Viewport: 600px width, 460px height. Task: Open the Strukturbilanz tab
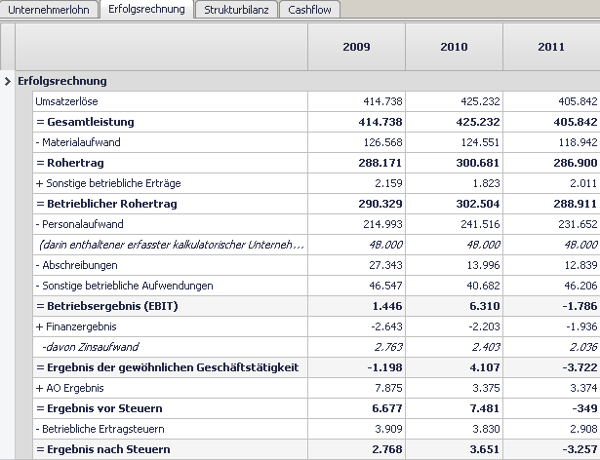(236, 10)
